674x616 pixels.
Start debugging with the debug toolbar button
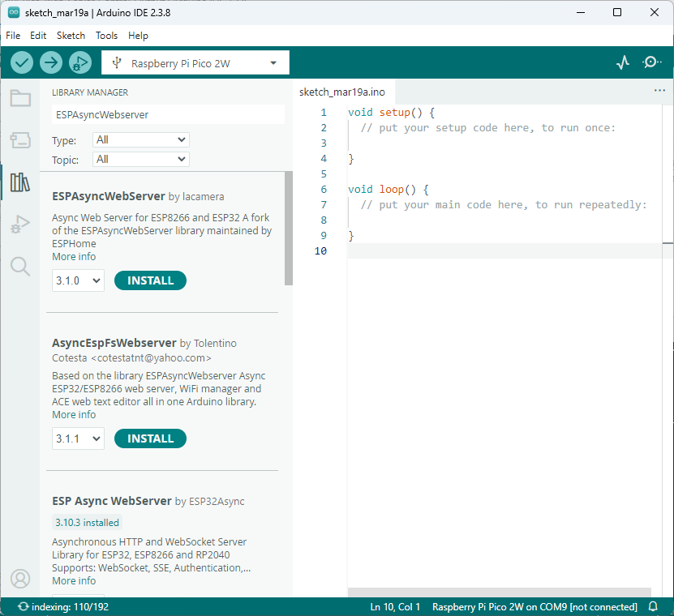tap(80, 62)
